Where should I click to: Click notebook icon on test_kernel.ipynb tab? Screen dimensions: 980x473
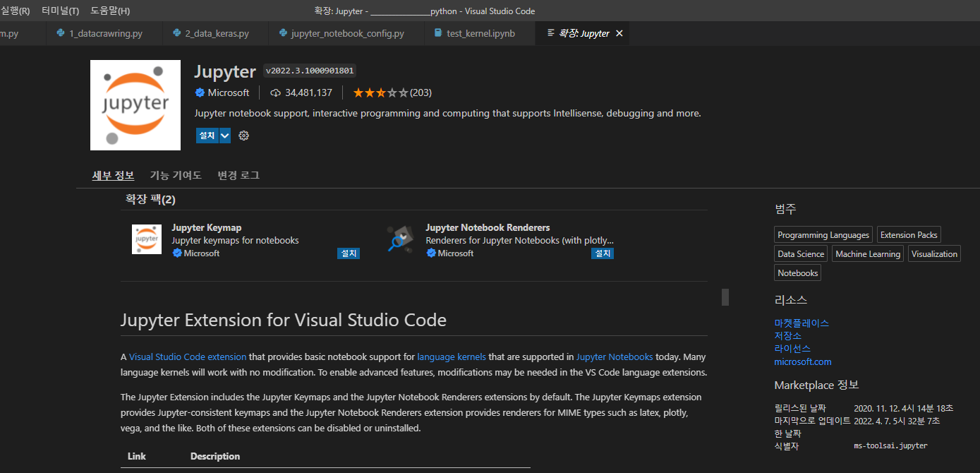pos(438,33)
